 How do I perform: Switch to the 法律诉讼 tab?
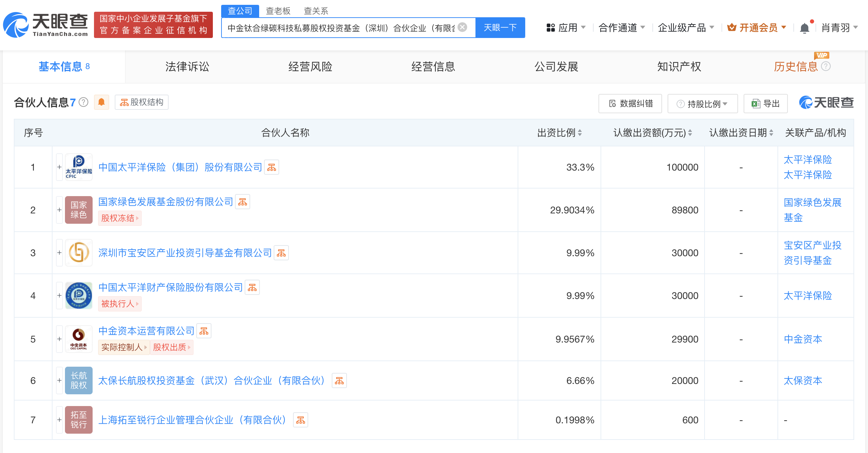(x=188, y=67)
